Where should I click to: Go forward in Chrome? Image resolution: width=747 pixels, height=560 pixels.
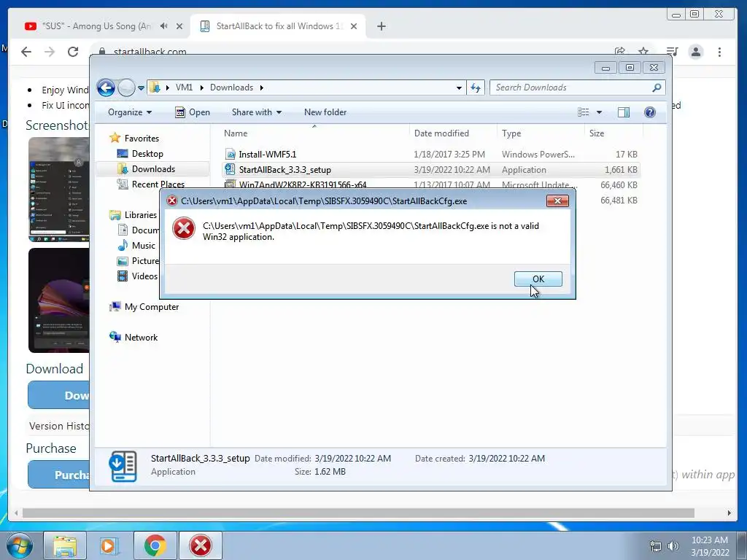tap(50, 52)
